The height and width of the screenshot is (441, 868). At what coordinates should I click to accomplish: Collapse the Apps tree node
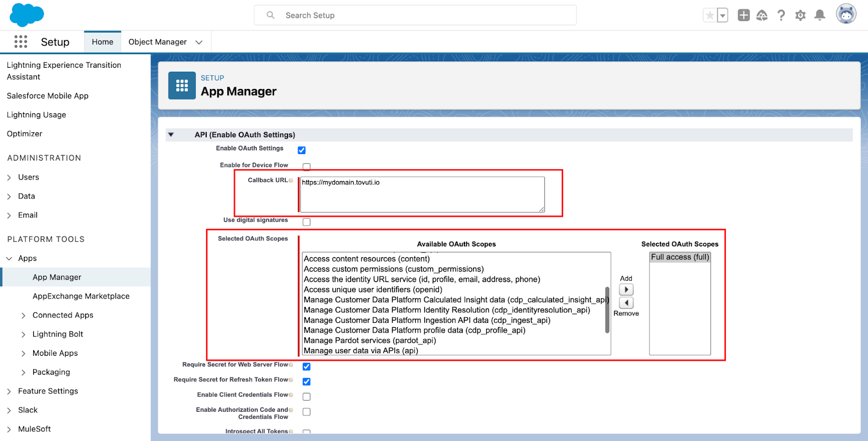coord(9,259)
